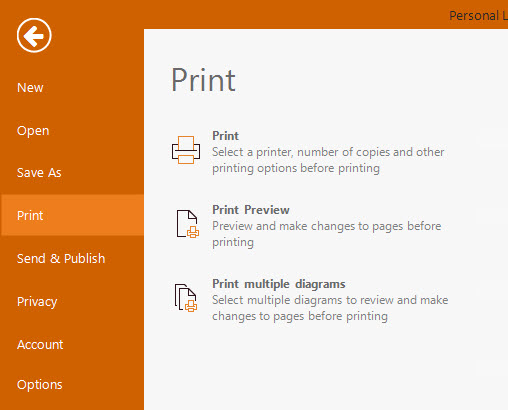508x410 pixels.
Task: Click the printer icon beside Print
Action: click(186, 150)
